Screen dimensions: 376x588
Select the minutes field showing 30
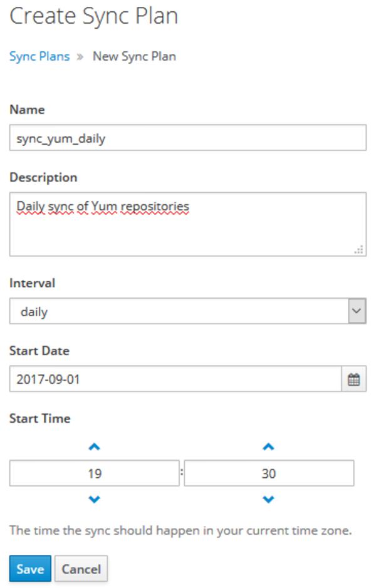click(269, 474)
